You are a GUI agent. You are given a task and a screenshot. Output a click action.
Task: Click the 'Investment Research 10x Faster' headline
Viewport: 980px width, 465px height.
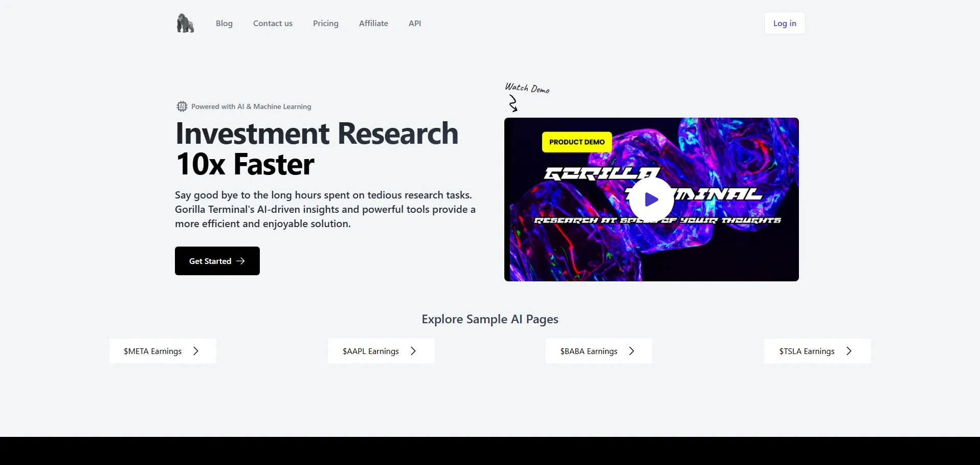point(317,149)
